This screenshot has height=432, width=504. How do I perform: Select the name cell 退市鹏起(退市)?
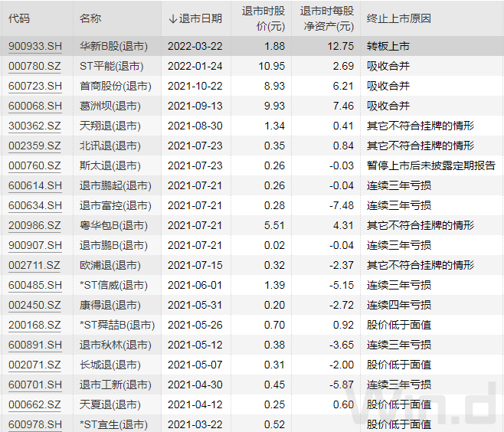click(116, 186)
